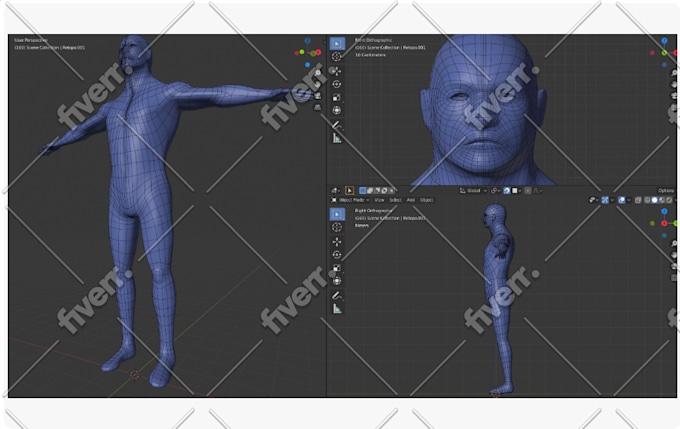Click the Front Orthographic label text

click(x=373, y=40)
